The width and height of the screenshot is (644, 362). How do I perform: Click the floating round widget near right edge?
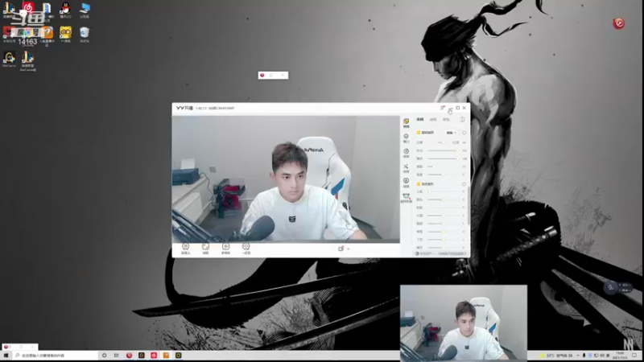(x=610, y=287)
